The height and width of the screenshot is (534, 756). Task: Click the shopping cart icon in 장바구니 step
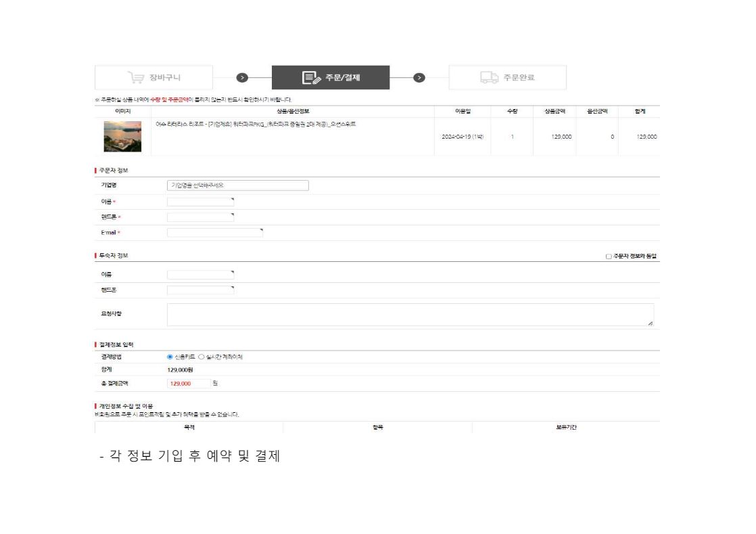tap(137, 78)
